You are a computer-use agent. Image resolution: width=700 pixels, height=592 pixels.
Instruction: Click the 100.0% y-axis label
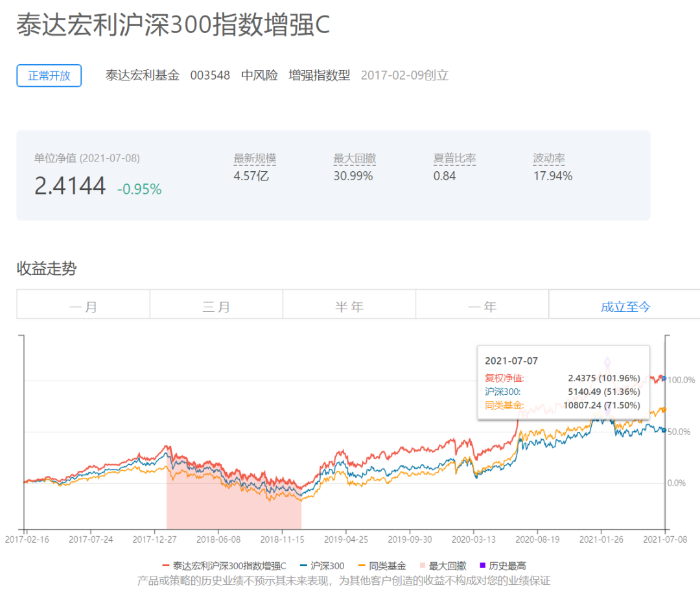pyautogui.click(x=681, y=380)
